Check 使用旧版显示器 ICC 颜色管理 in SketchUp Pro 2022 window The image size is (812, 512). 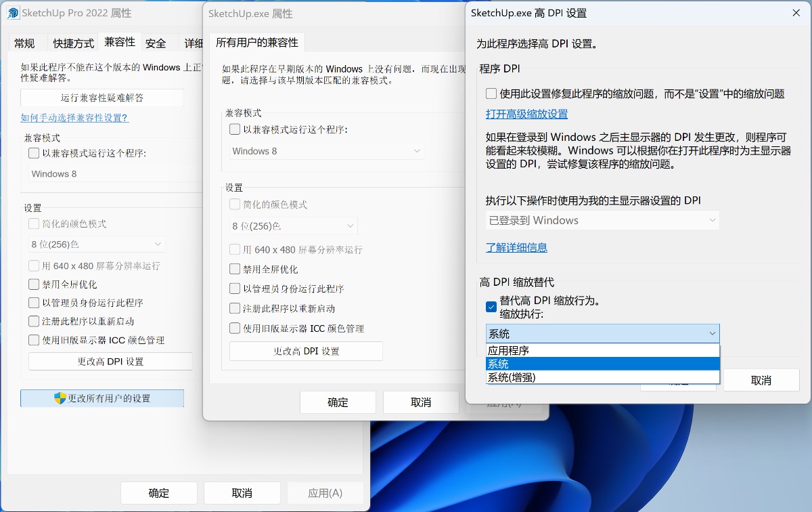(x=34, y=340)
